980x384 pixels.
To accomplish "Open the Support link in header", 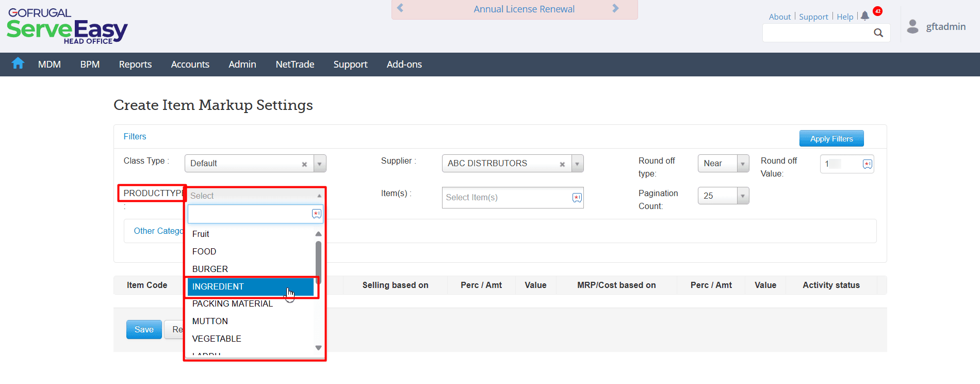I will click(813, 17).
